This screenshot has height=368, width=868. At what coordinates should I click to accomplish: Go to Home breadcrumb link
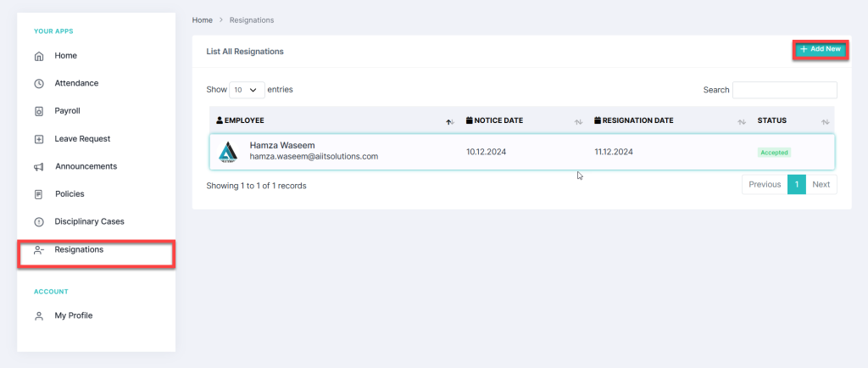(x=203, y=20)
